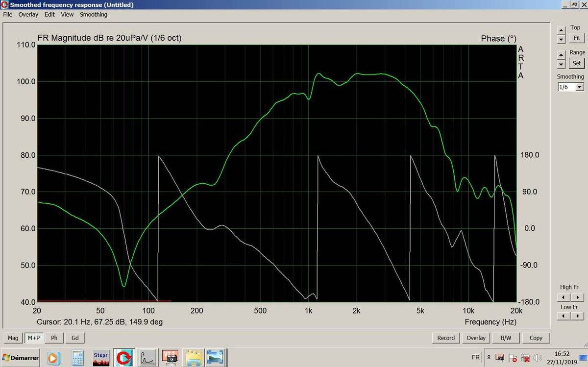Increase Range with the up arrow
This screenshot has width=588, height=367.
point(561,55)
